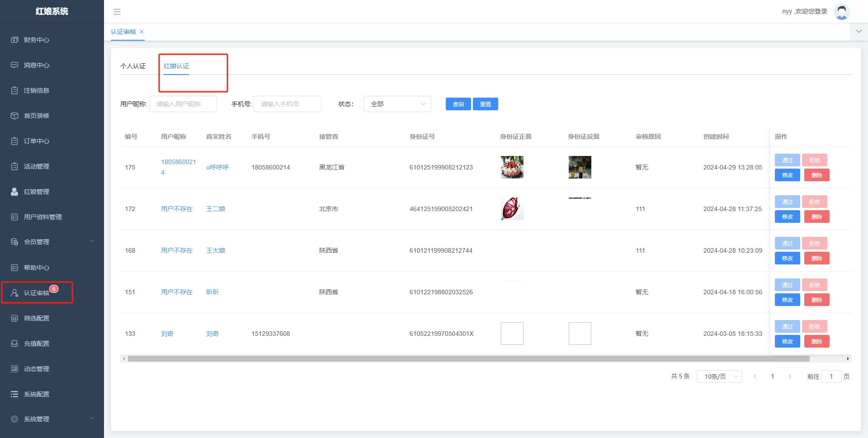Switch to the 个人认证 tab
This screenshot has width=868, height=438.
coord(133,66)
